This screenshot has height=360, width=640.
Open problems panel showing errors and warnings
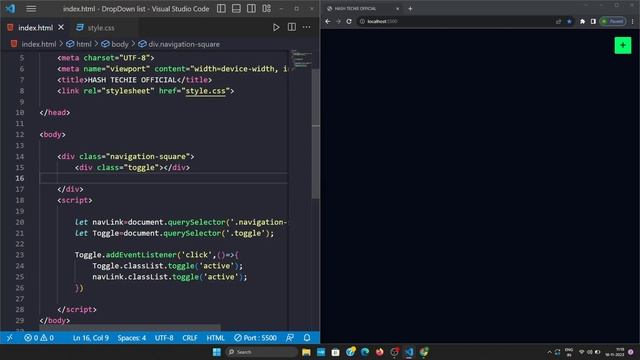click(39, 338)
